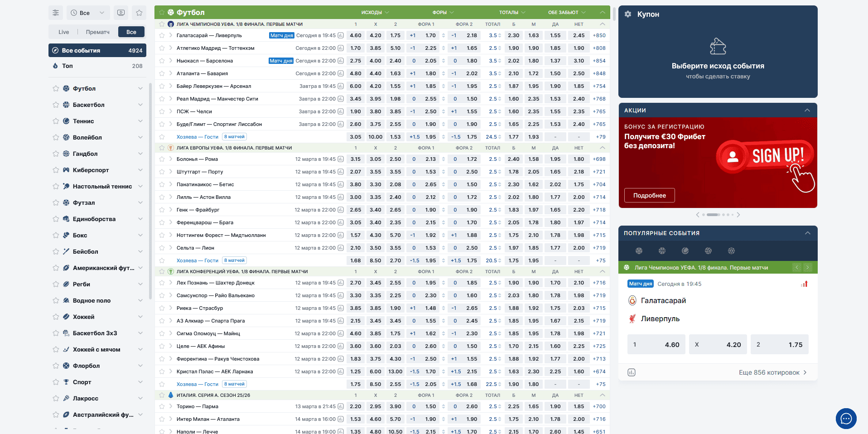The height and width of the screenshot is (434, 868).
Task: Add Галатасарай — Ливерпуль match to favorites
Action: 162,35
